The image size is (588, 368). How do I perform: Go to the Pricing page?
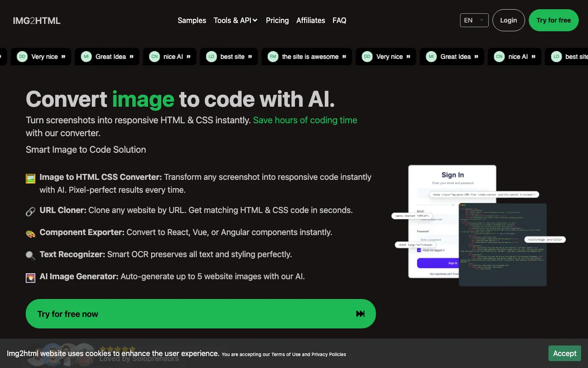(x=277, y=20)
